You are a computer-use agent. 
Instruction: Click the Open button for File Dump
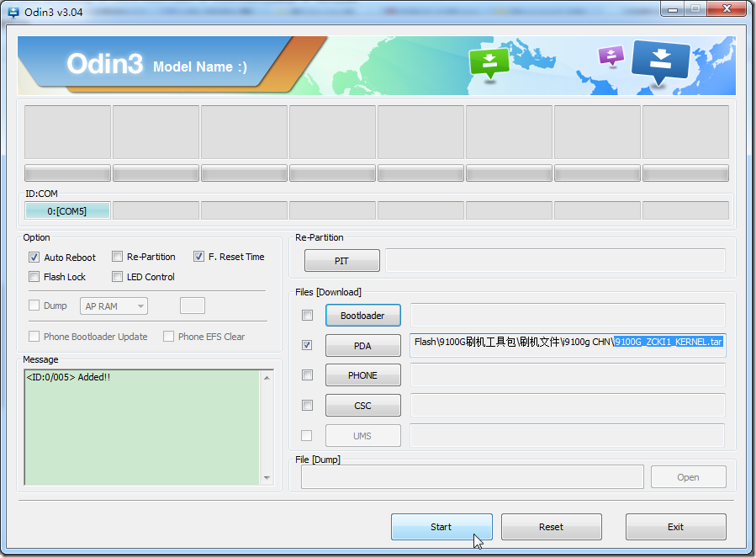click(688, 477)
